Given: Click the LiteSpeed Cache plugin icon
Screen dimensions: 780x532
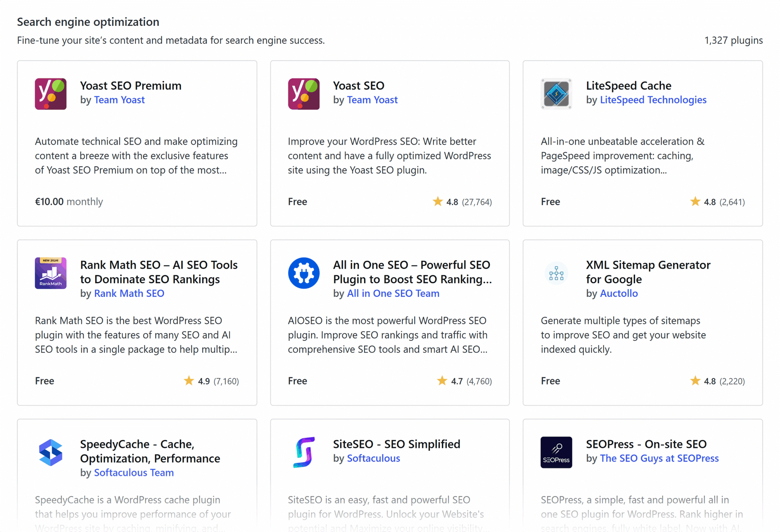Looking at the screenshot, I should (556, 94).
